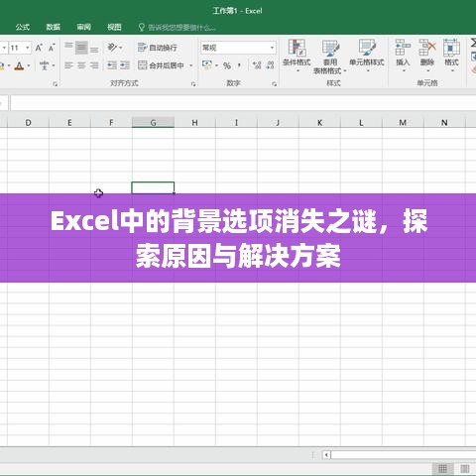Viewport: 476px width, 476px height.
Task: Open the 数字 group dialog launcher
Action: click(x=274, y=84)
